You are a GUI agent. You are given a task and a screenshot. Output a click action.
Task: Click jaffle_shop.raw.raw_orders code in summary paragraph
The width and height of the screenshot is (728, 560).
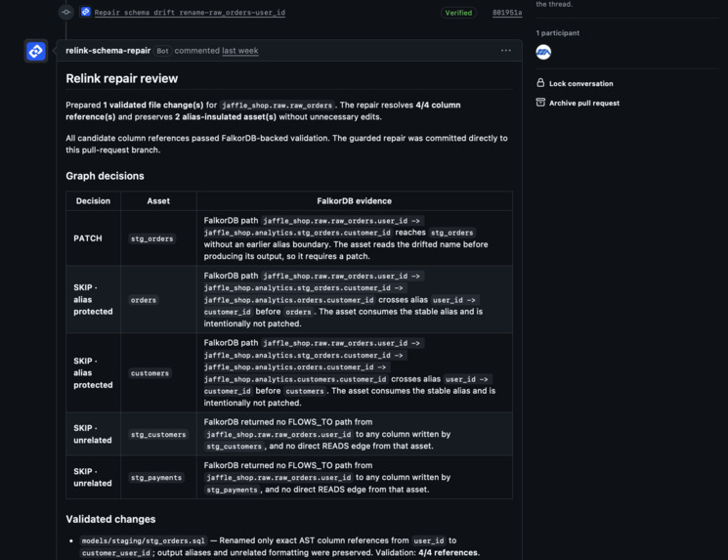coord(278,106)
